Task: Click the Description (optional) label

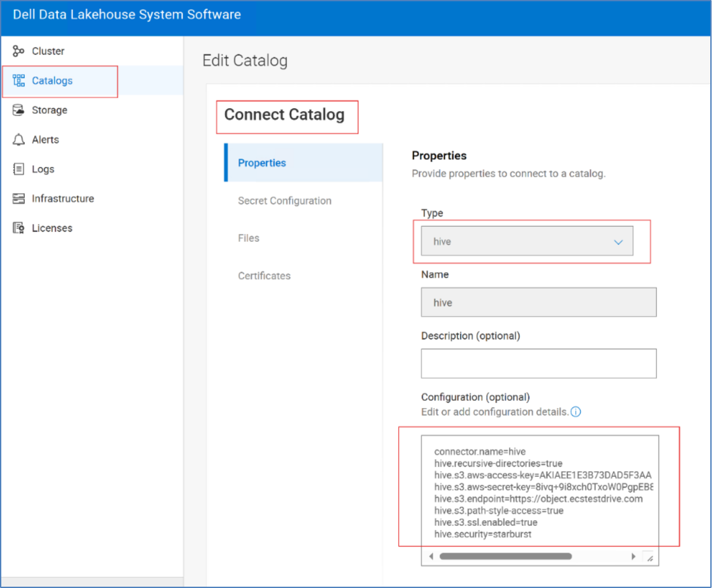Action: pyautogui.click(x=471, y=336)
